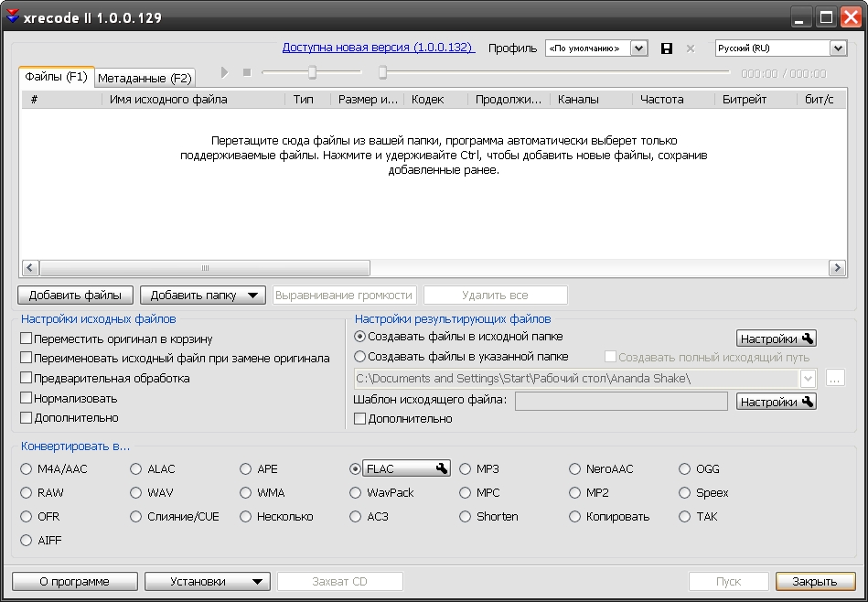Check 'Переместить оригинал в корзину'
Image resolution: width=868 pixels, height=602 pixels.
pos(26,339)
